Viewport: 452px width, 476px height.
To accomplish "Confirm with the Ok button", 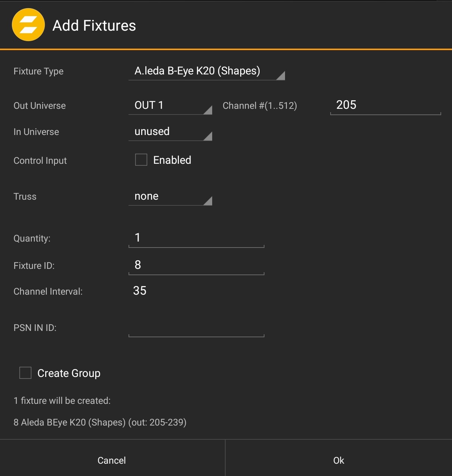I will [x=338, y=460].
